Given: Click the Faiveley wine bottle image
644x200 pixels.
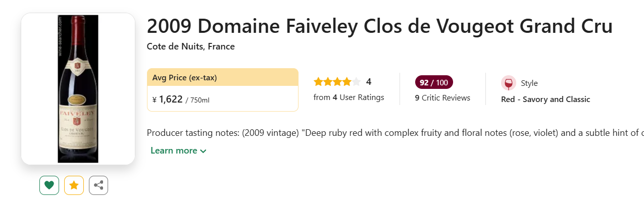Looking at the screenshot, I should 78,89.
